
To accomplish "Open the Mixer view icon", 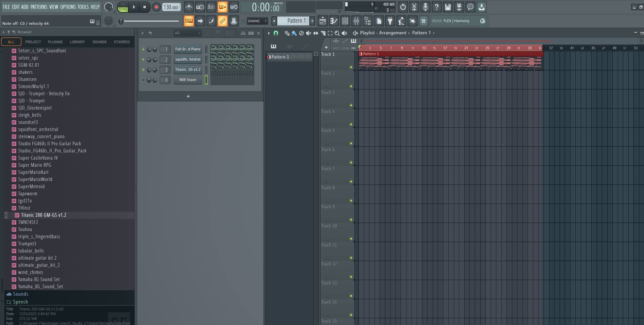I will point(356,21).
